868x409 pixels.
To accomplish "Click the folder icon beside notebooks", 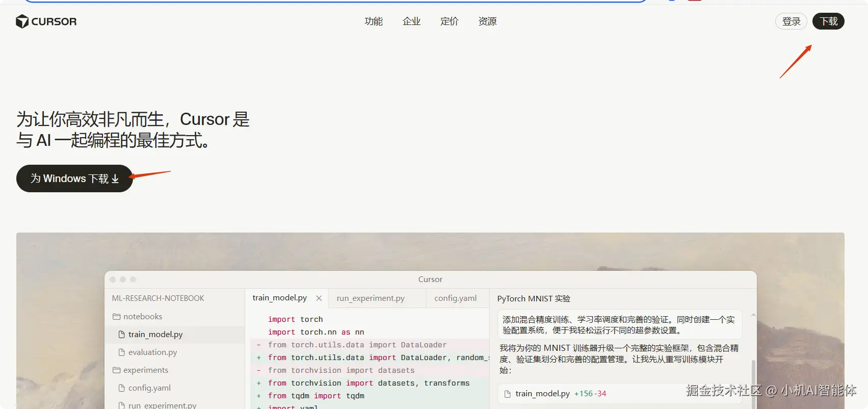I will 116,317.
